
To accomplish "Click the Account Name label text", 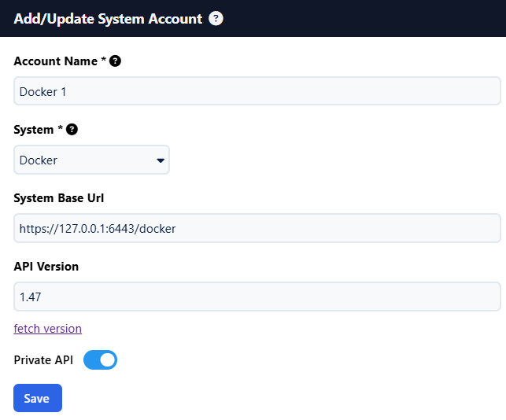I will click(55, 61).
